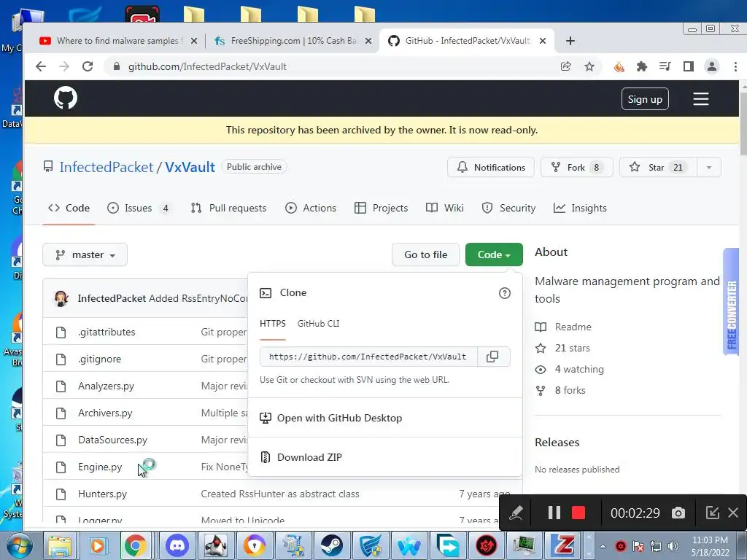Open the Clone help question-mark icon

pyautogui.click(x=505, y=293)
